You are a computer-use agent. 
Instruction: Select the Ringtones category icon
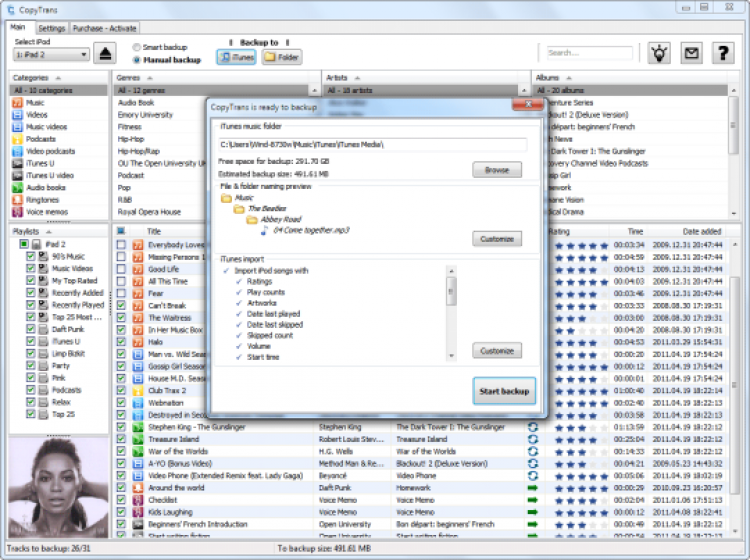pyautogui.click(x=17, y=200)
